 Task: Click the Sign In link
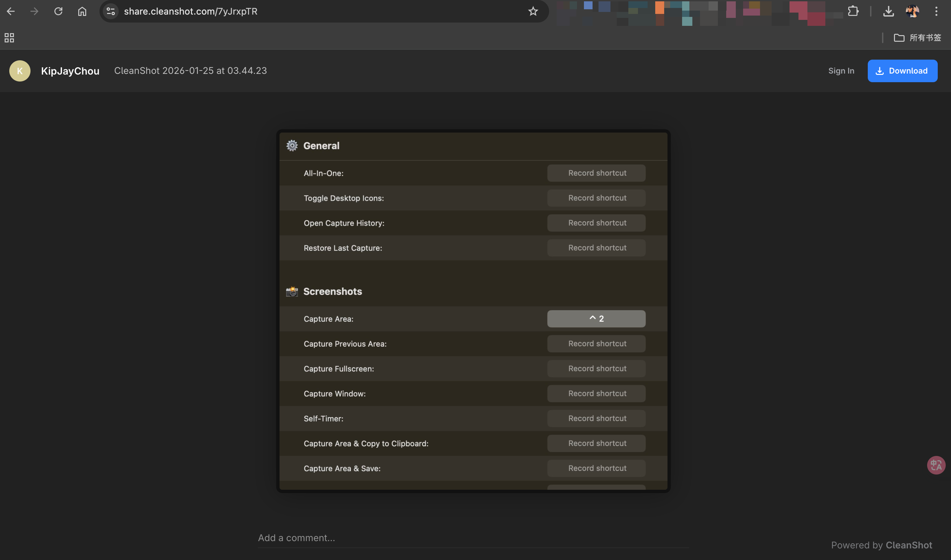point(841,71)
